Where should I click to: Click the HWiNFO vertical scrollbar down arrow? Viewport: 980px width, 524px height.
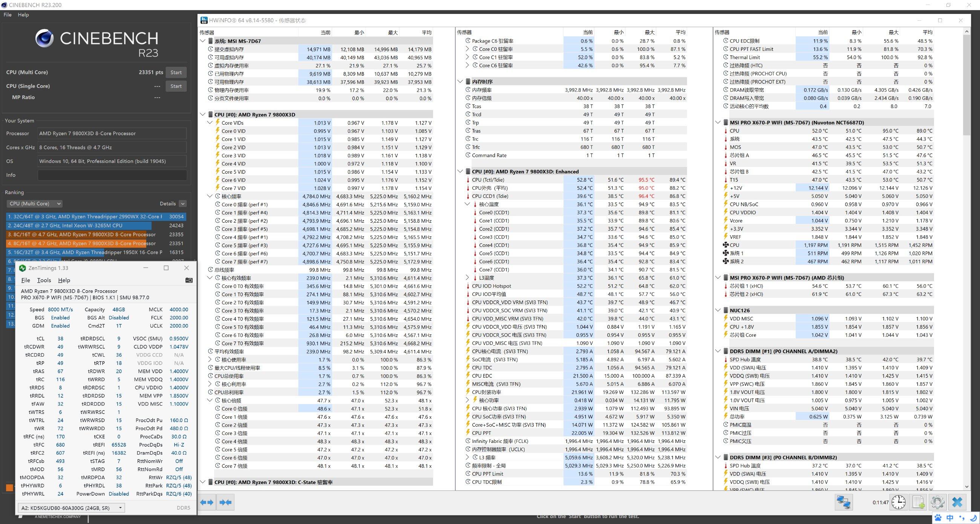point(967,486)
